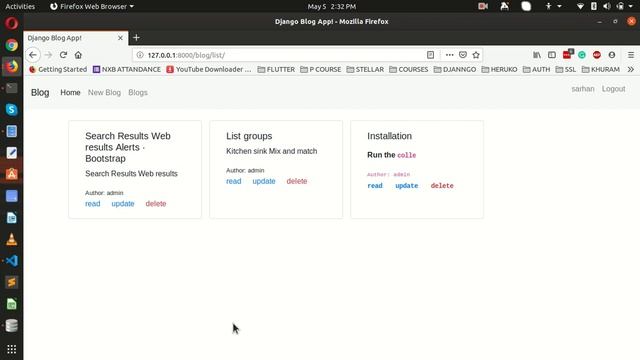Open VLC media player from the dock

(x=11, y=239)
